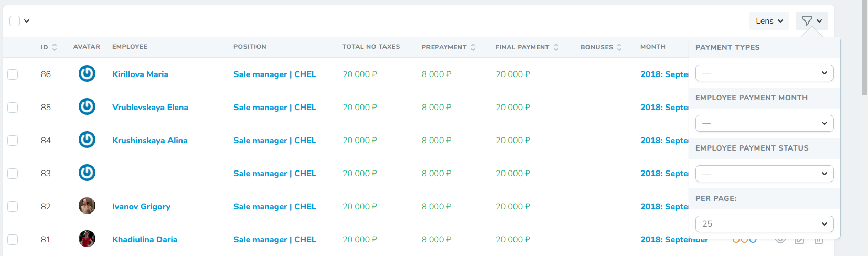Sort by Final Payment column arrows

pos(556,47)
